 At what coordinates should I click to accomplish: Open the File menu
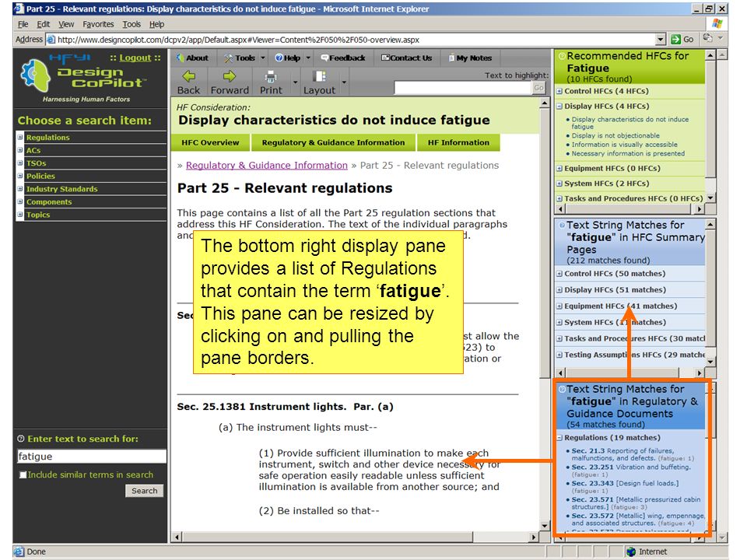[23, 24]
